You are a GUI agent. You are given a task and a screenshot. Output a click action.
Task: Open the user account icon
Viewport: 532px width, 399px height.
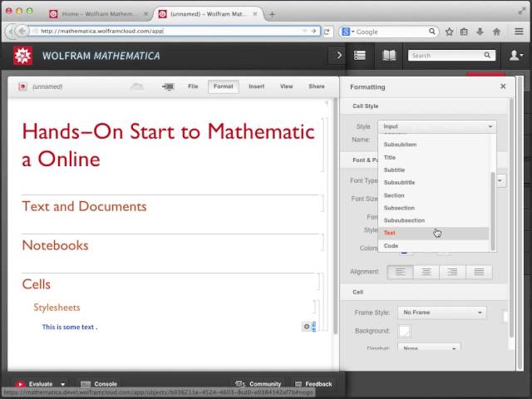click(515, 56)
